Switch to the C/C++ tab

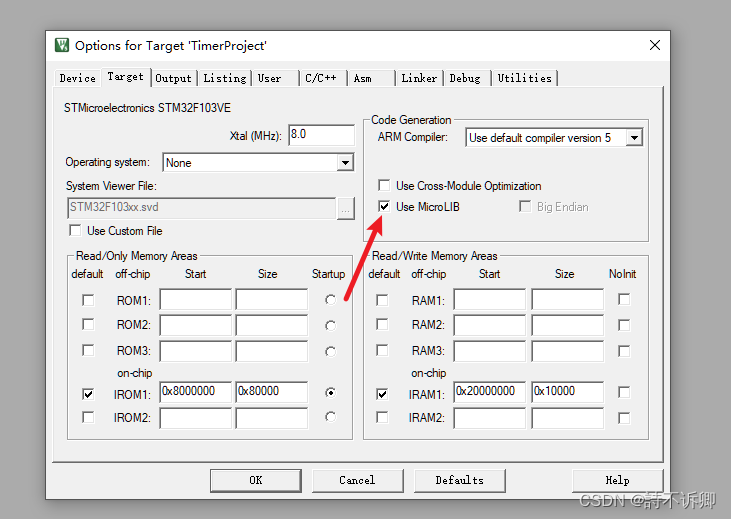(x=321, y=78)
